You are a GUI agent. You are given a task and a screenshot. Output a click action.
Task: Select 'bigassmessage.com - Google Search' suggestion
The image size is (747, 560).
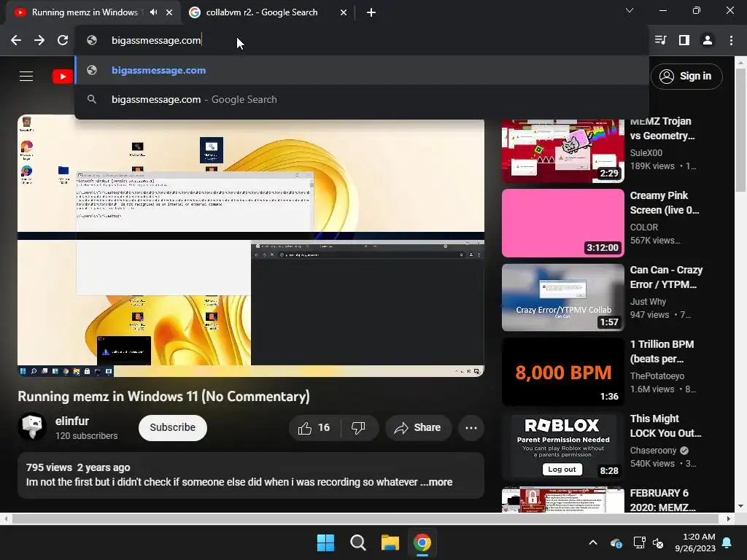[362, 99]
